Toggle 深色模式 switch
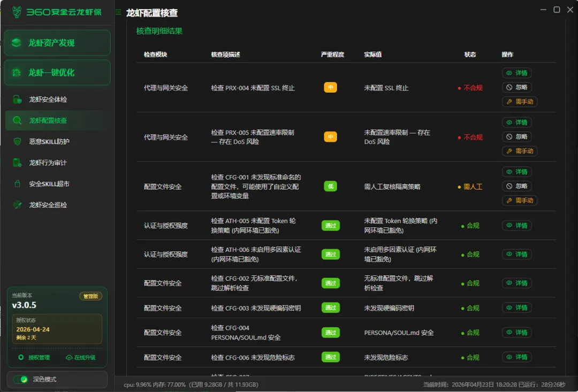578x392 pixels. click(x=20, y=379)
